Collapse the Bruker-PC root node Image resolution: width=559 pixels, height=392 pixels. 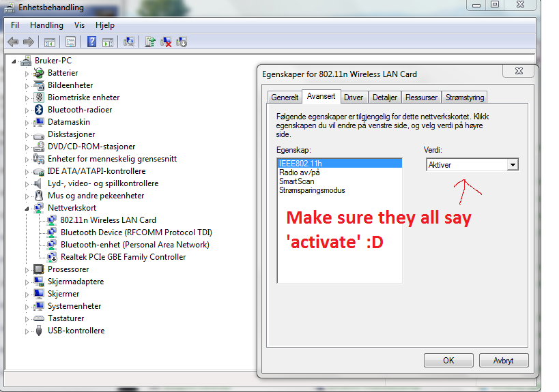coord(14,61)
